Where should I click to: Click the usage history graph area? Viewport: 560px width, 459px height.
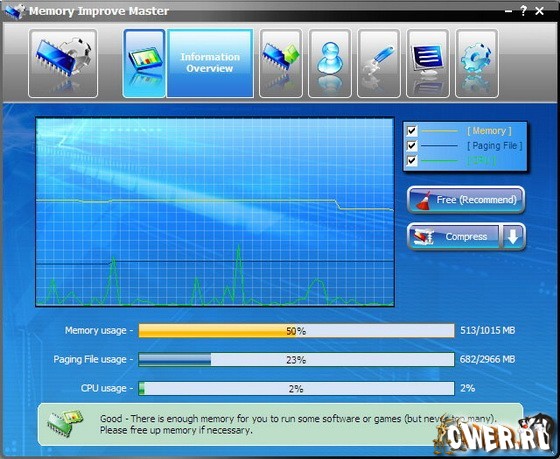(215, 212)
